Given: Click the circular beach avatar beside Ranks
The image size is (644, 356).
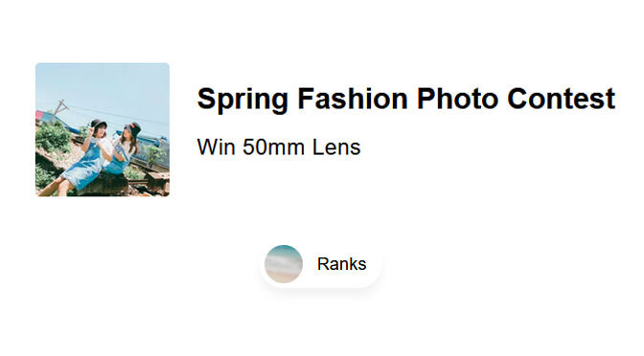Looking at the screenshot, I should (284, 264).
